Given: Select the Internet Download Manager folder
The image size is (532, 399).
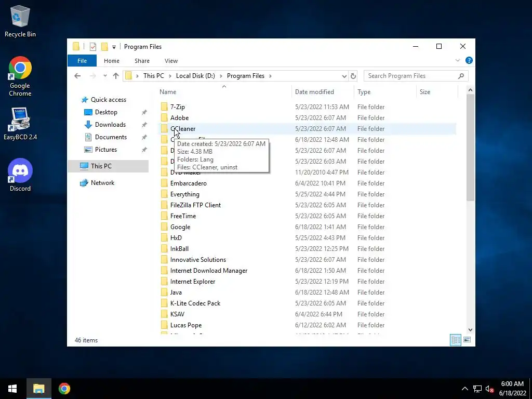Looking at the screenshot, I should pyautogui.click(x=308, y=270).
